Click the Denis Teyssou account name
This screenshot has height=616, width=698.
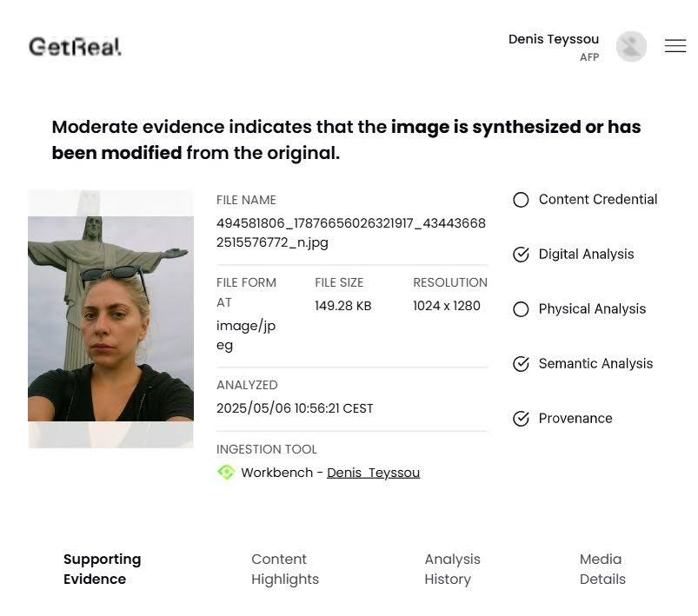553,39
